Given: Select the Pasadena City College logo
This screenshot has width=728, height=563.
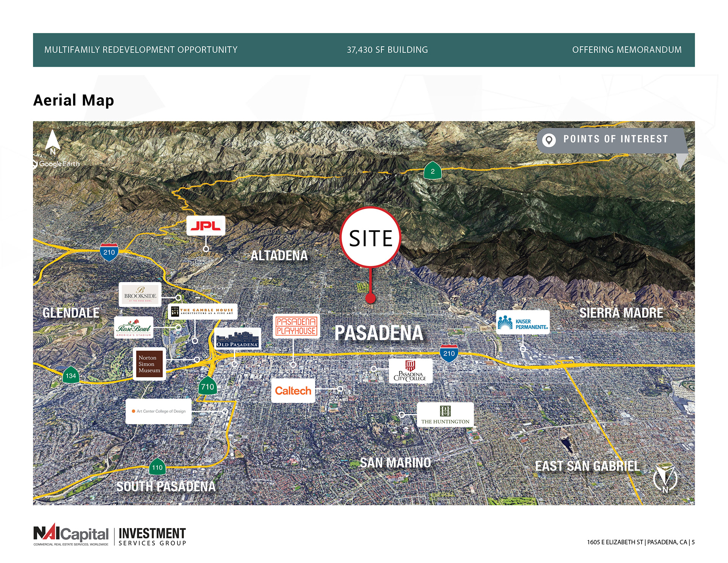Looking at the screenshot, I should click(411, 371).
